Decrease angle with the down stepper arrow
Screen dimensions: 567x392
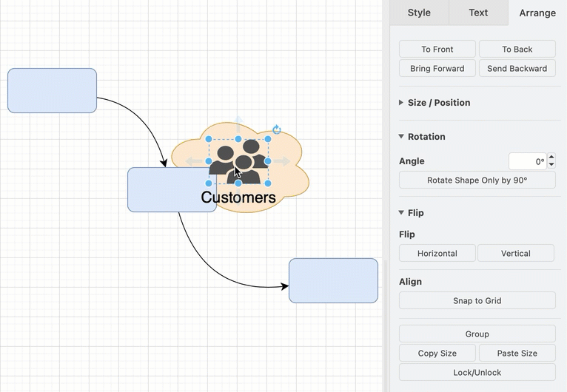point(551,165)
